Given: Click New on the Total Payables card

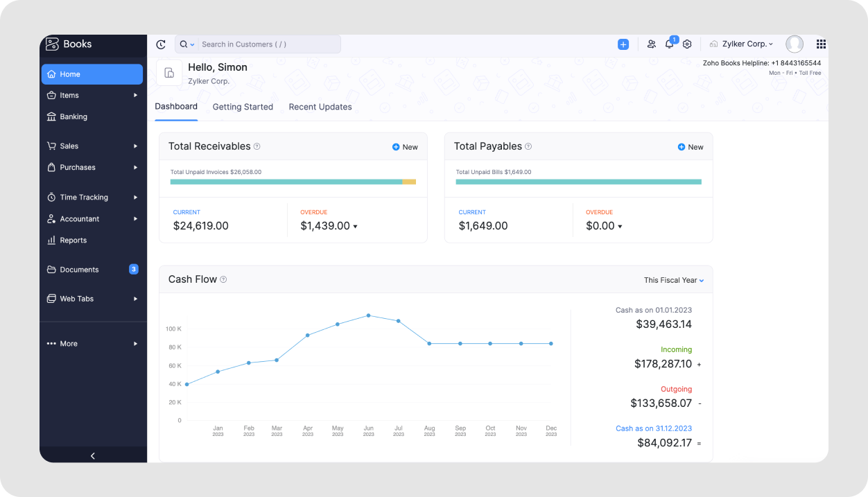Looking at the screenshot, I should click(691, 146).
